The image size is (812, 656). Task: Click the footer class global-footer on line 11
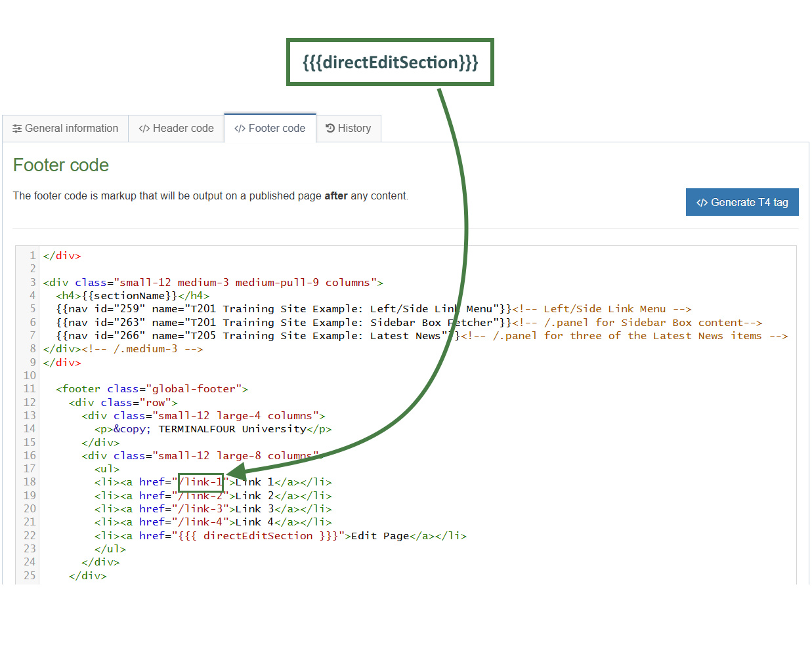click(x=194, y=388)
